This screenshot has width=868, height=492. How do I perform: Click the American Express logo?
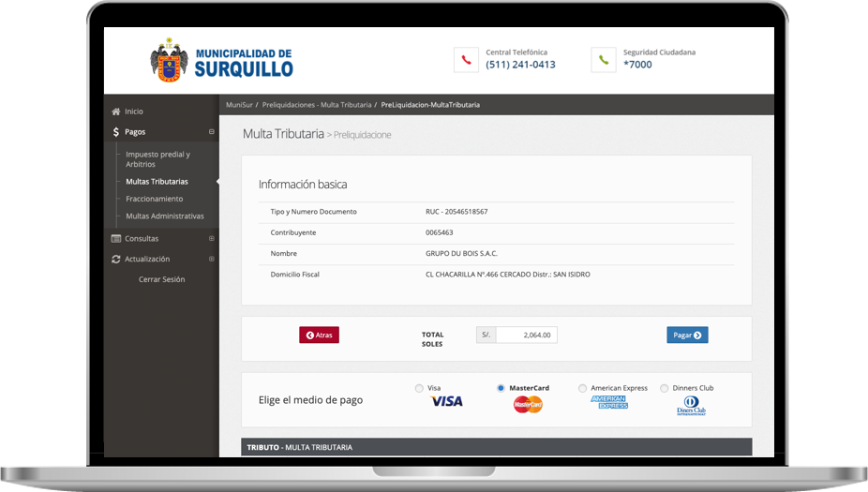tap(608, 402)
